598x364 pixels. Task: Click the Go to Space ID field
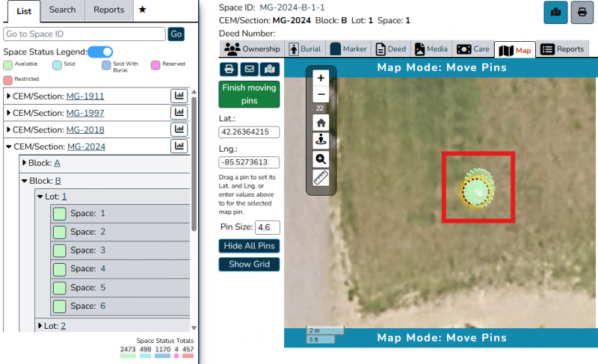pos(84,34)
